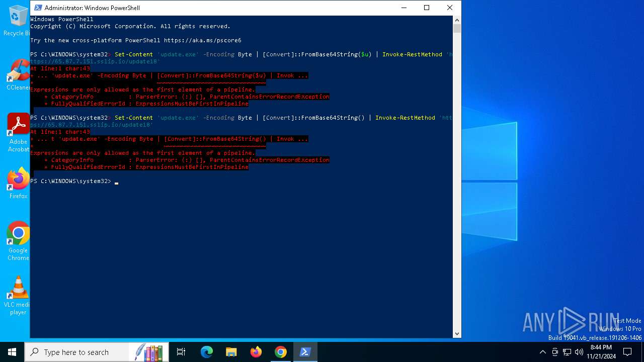Open VLC media player desktop shortcut
Viewport: 644px width, 362px height.
pyautogui.click(x=18, y=296)
